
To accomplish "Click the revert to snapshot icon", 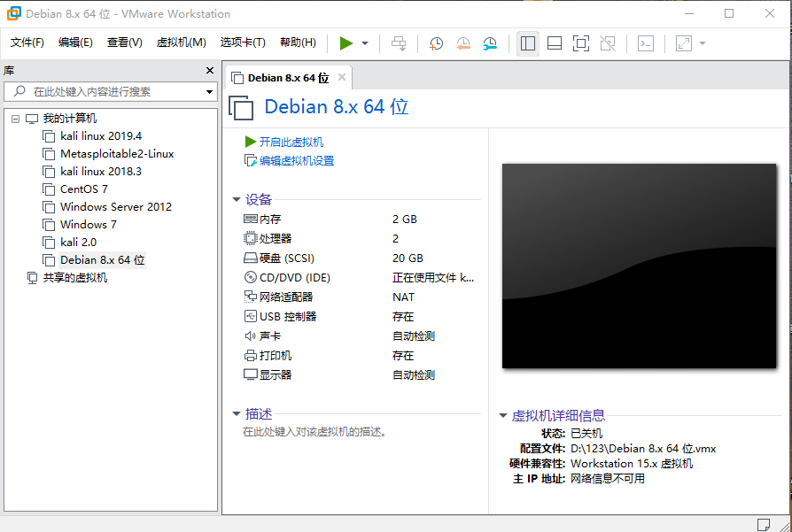I will 462,43.
